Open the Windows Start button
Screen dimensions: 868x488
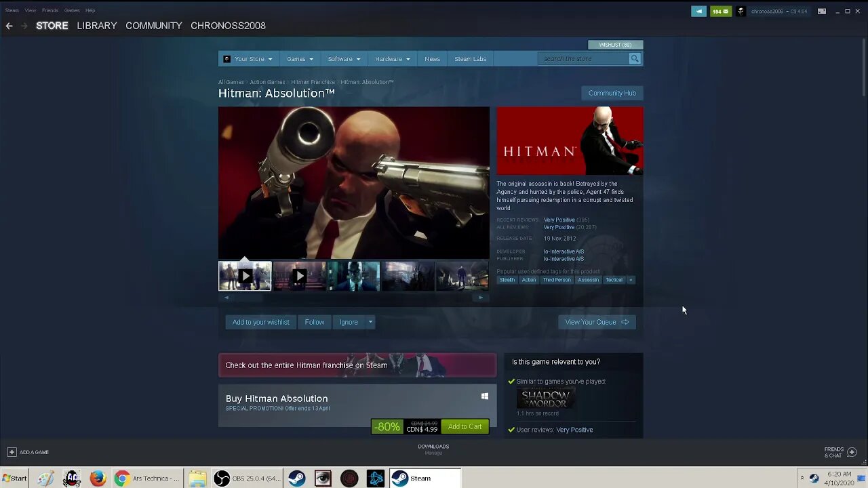tap(14, 479)
